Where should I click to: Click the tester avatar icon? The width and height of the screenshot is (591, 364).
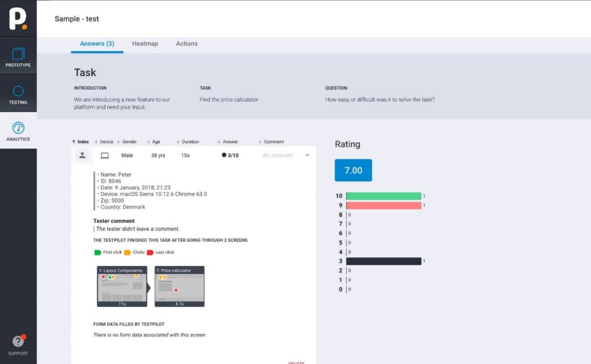pyautogui.click(x=82, y=155)
